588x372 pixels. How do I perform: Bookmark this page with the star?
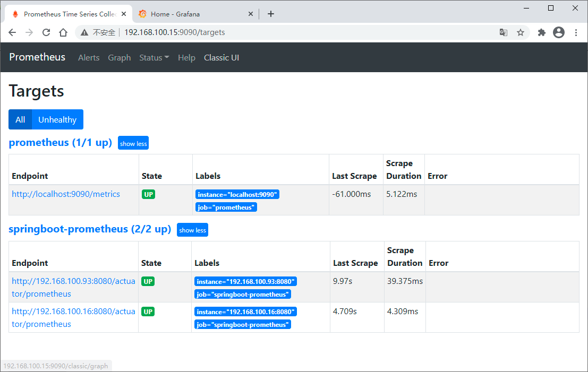click(521, 32)
